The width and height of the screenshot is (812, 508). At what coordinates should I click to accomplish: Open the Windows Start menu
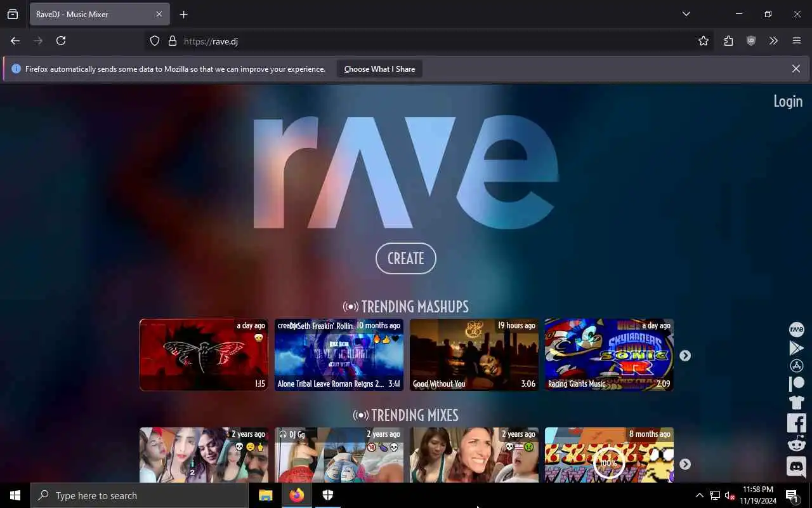click(x=15, y=495)
